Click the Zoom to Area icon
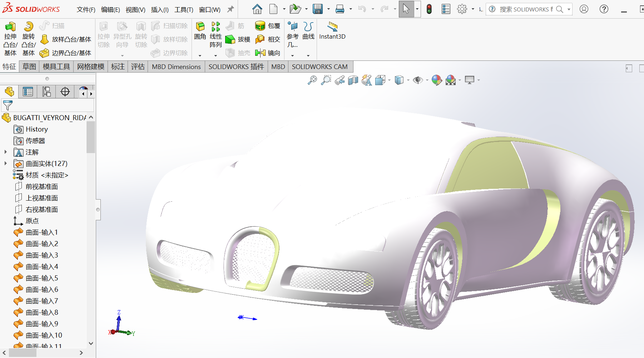 (326, 80)
